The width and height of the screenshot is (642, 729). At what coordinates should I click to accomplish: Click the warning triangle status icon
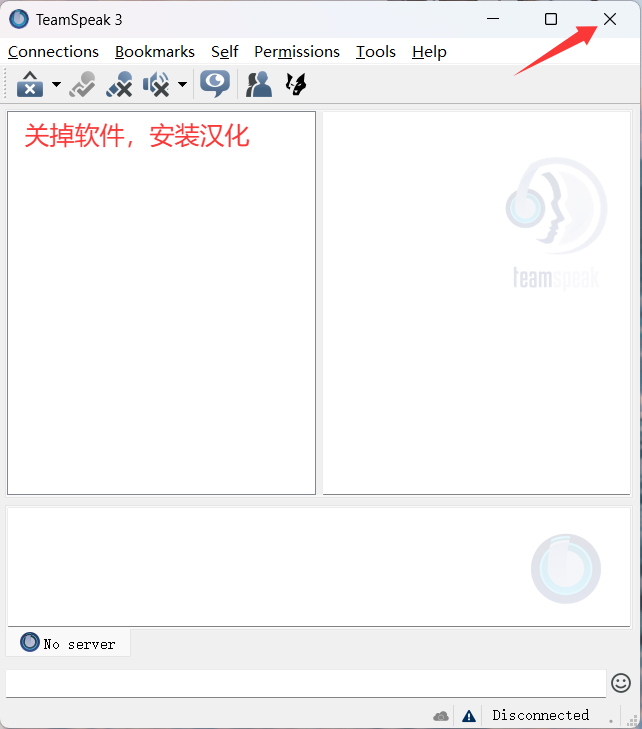(468, 716)
